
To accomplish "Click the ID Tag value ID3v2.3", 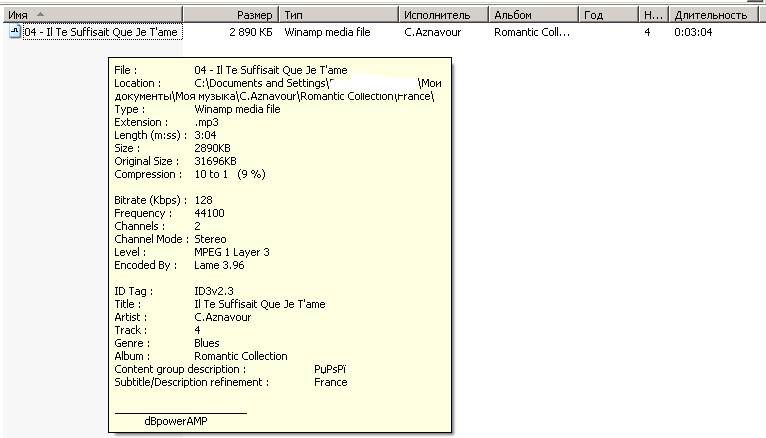I will click(x=213, y=291).
